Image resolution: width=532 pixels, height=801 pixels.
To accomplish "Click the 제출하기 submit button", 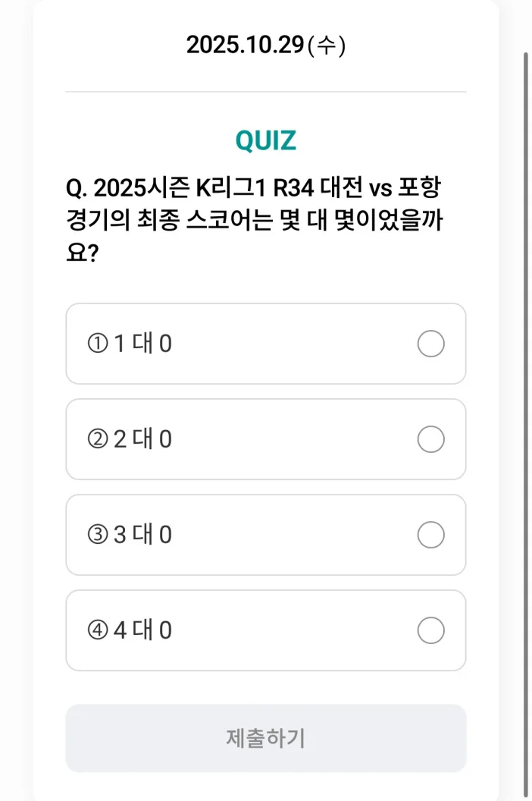I will coord(265,737).
